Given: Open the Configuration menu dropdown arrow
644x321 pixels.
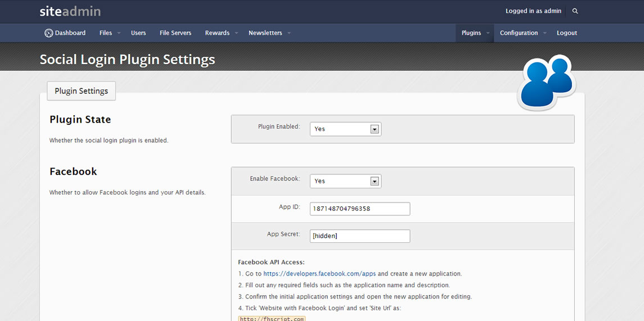Looking at the screenshot, I should (x=544, y=33).
